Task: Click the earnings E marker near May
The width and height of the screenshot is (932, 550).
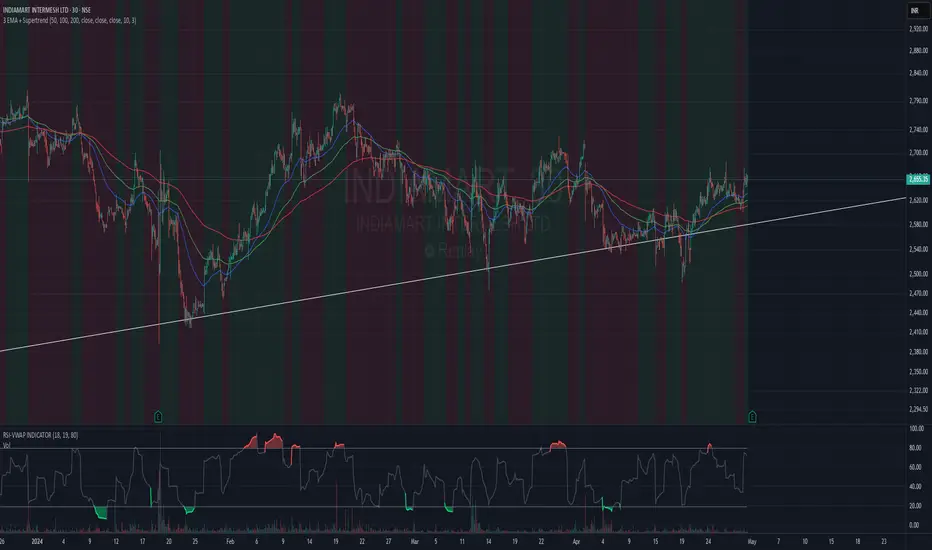Action: [752, 417]
